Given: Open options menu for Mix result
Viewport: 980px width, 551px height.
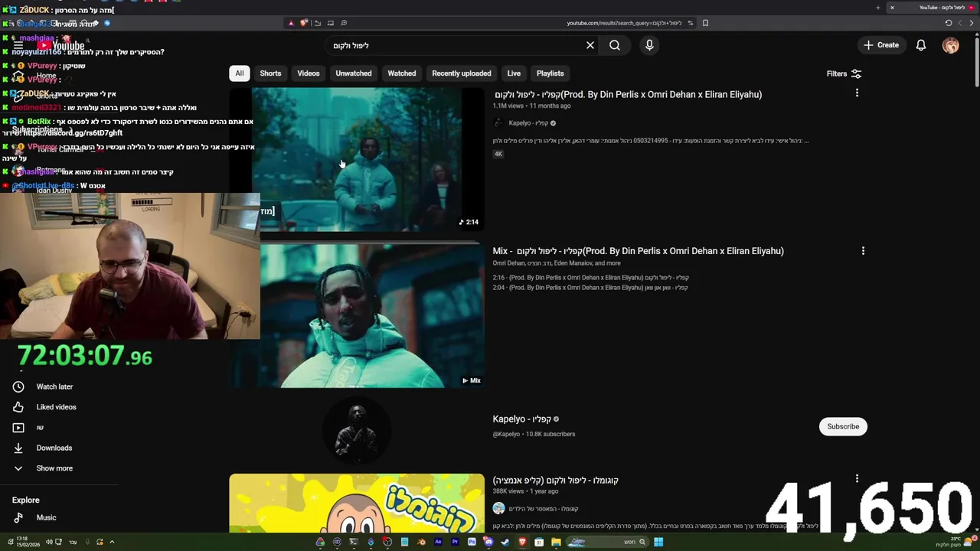Looking at the screenshot, I should pyautogui.click(x=863, y=251).
